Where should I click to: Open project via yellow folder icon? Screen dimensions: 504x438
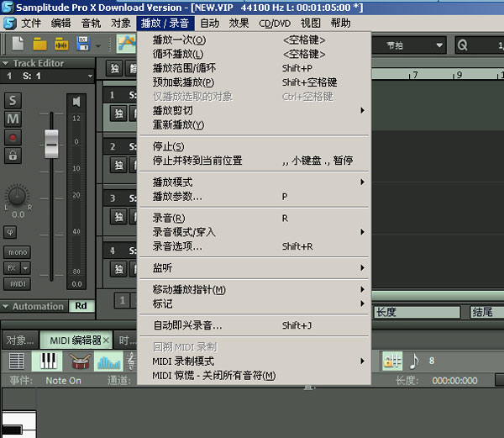[x=39, y=44]
